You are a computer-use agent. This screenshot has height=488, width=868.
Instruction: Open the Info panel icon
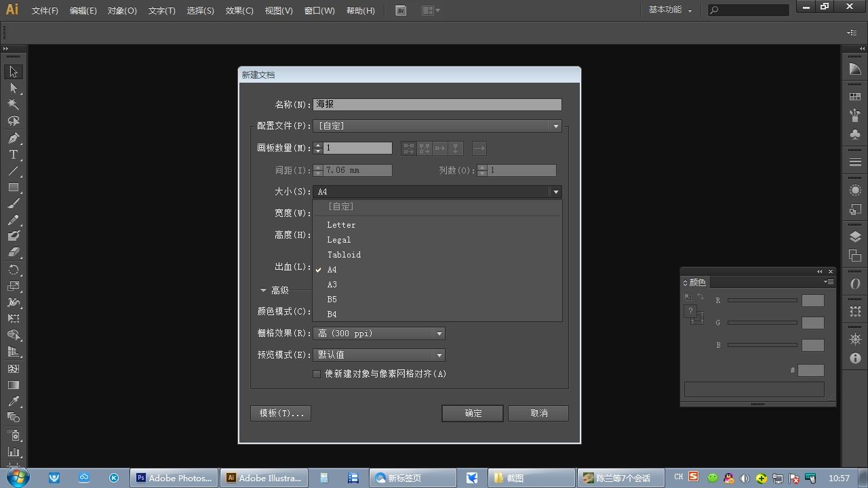click(x=855, y=359)
